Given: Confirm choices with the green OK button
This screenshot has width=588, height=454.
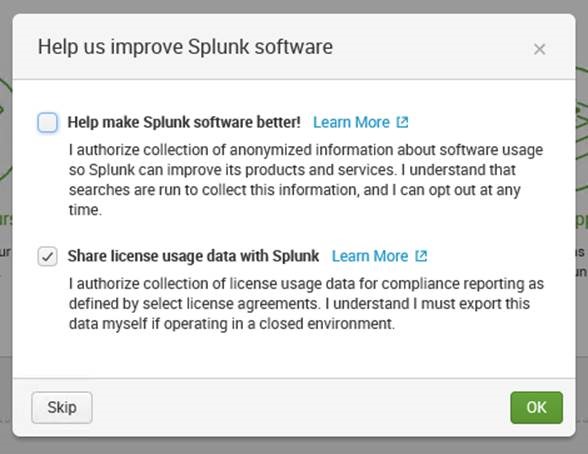Looking at the screenshot, I should pyautogui.click(x=536, y=408).
